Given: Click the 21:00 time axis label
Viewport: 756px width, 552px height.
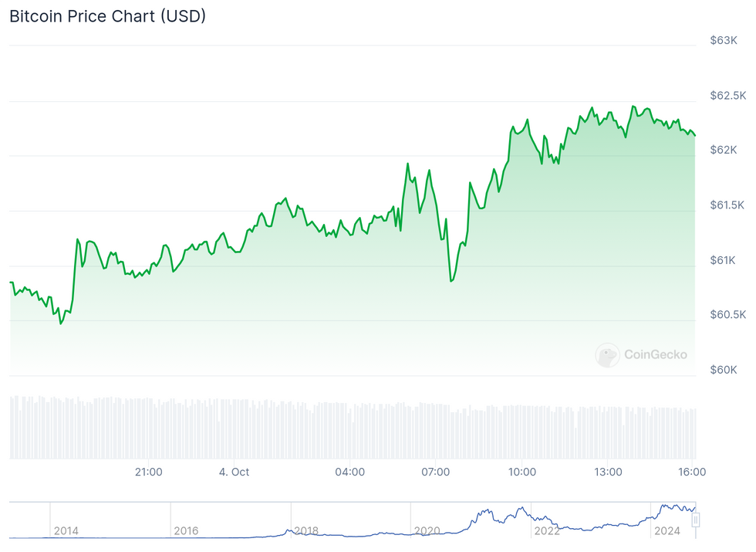Looking at the screenshot, I should click(x=148, y=472).
